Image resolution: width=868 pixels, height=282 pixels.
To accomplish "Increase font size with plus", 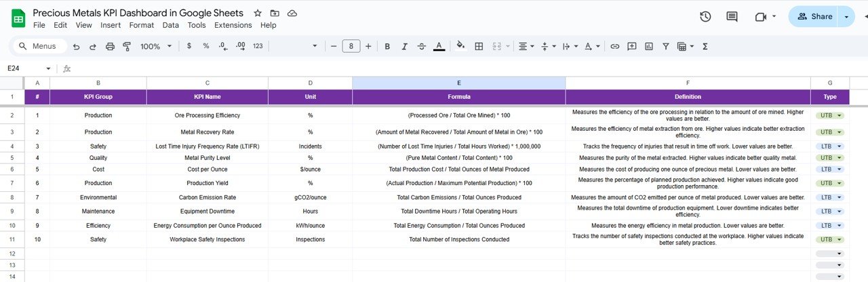I will pos(368,46).
